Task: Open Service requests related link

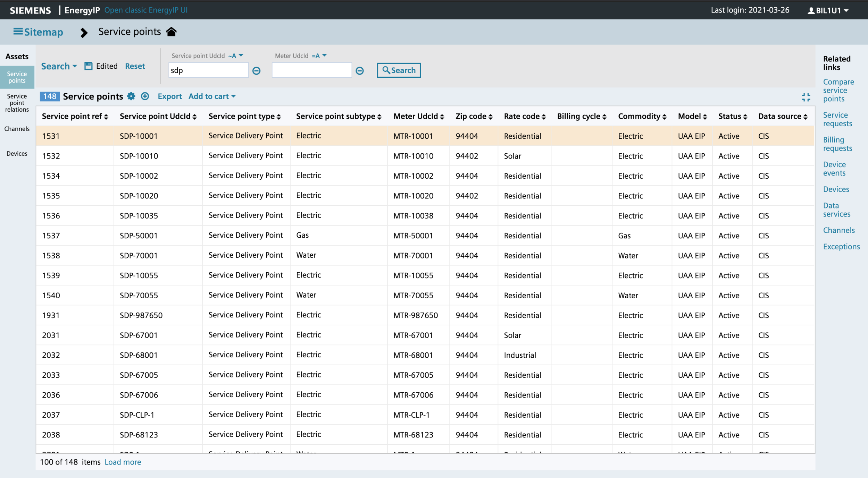Action: [837, 119]
